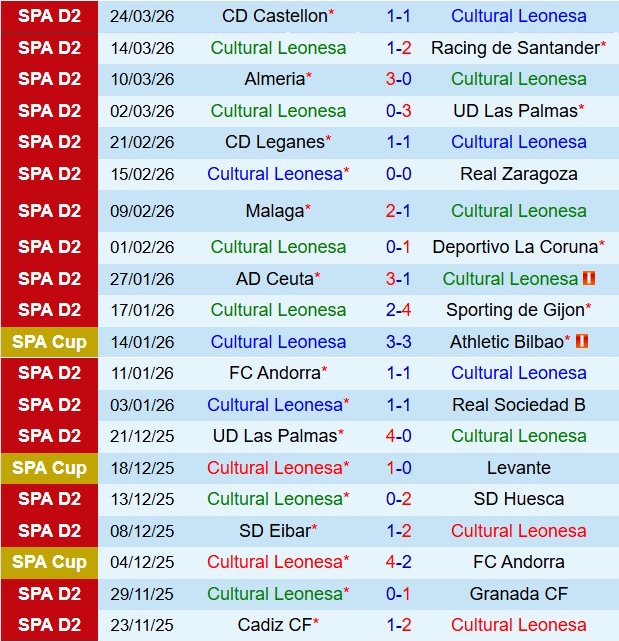Open Levante team link
This screenshot has height=641, width=619.
click(518, 468)
